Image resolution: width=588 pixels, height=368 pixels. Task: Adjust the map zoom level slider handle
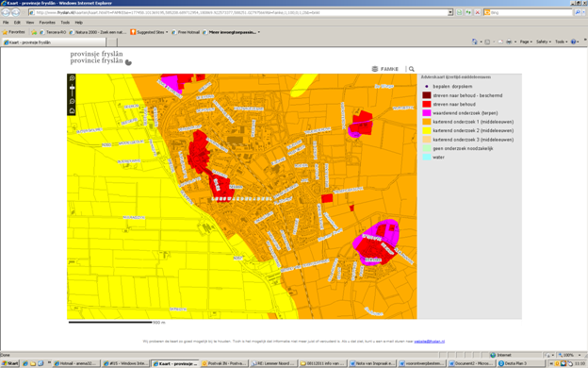click(x=72, y=89)
